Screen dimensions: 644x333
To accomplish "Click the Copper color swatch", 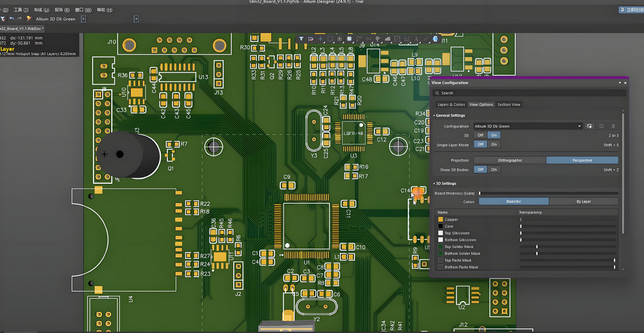I will tap(440, 220).
